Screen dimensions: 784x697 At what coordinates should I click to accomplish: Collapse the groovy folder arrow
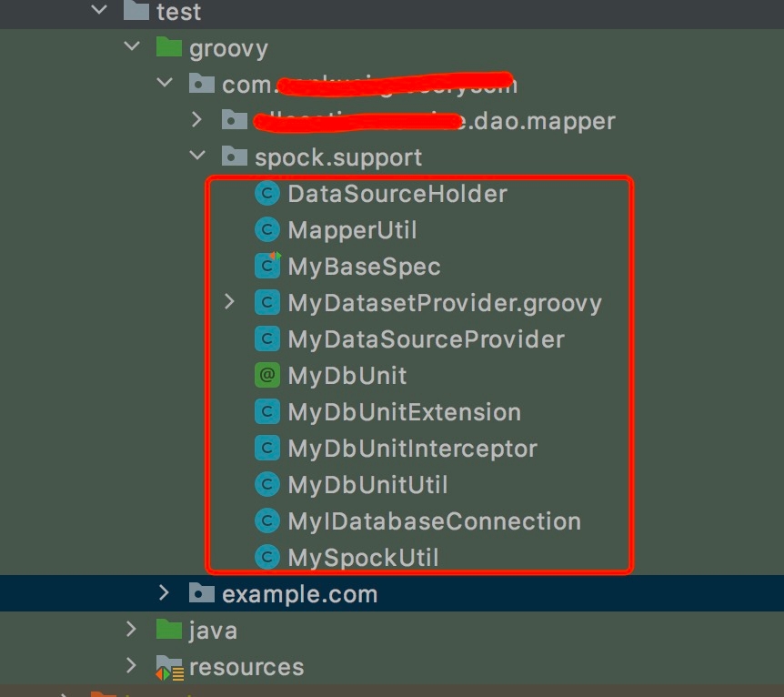[133, 47]
